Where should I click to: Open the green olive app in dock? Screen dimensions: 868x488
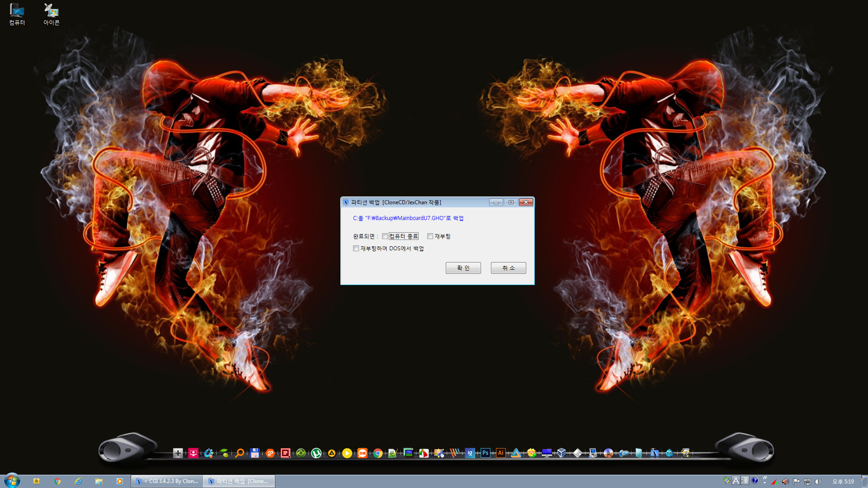coord(224,453)
